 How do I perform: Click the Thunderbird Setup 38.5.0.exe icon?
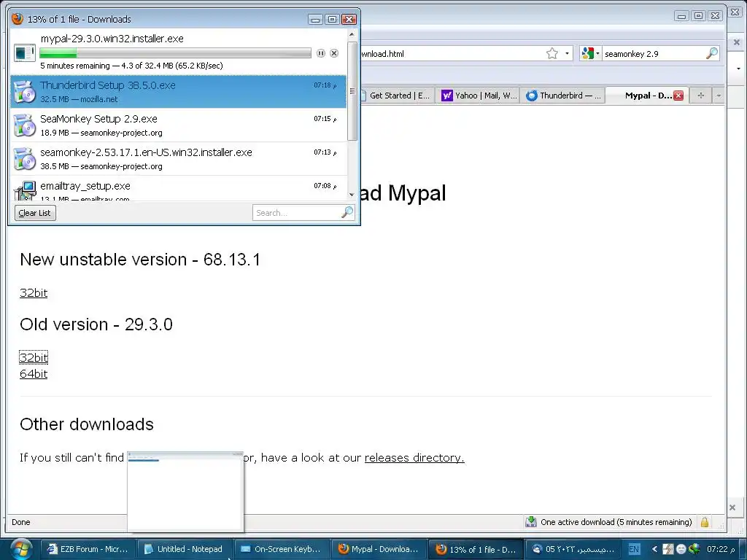(x=24, y=91)
